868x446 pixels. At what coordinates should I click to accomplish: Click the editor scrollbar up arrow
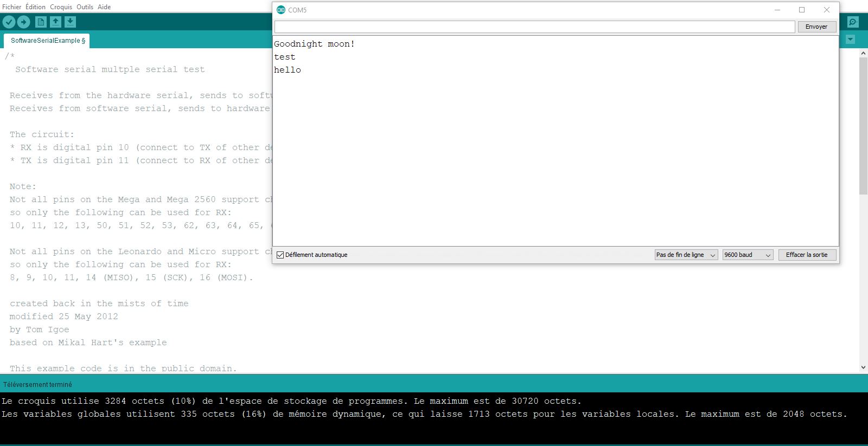tap(863, 53)
